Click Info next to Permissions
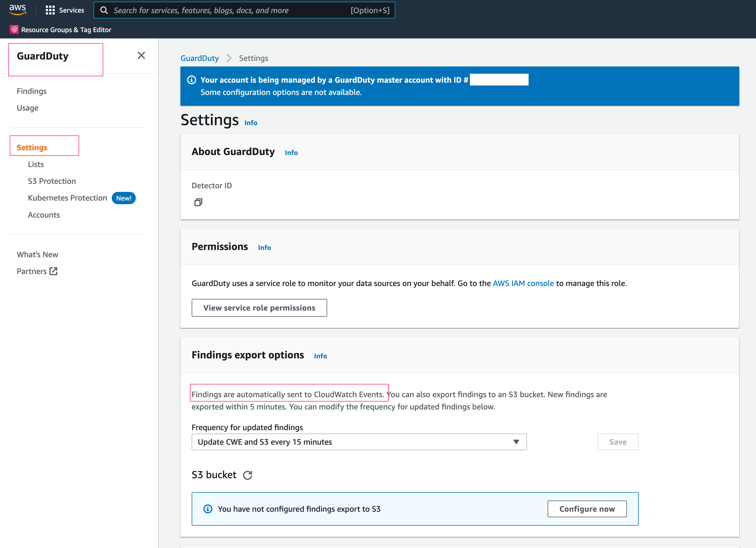756x548 pixels. coord(264,248)
